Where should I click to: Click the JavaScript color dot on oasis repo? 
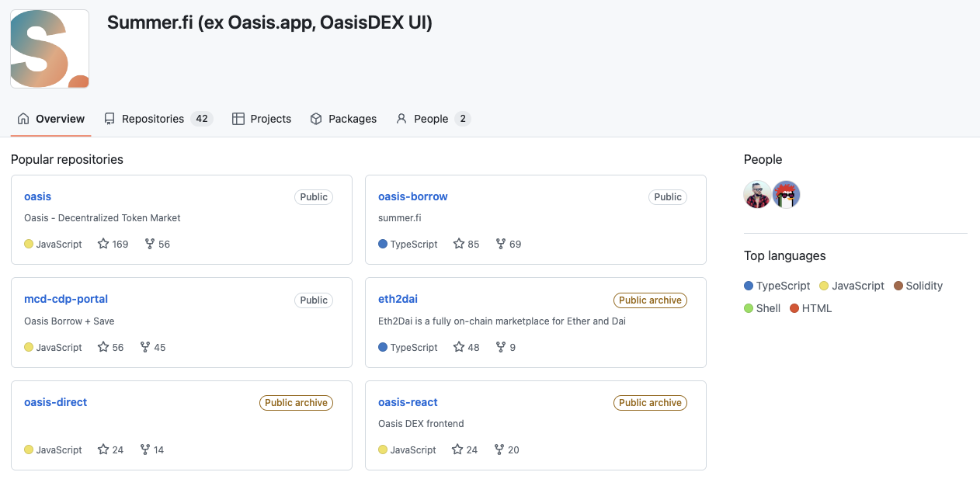click(29, 244)
